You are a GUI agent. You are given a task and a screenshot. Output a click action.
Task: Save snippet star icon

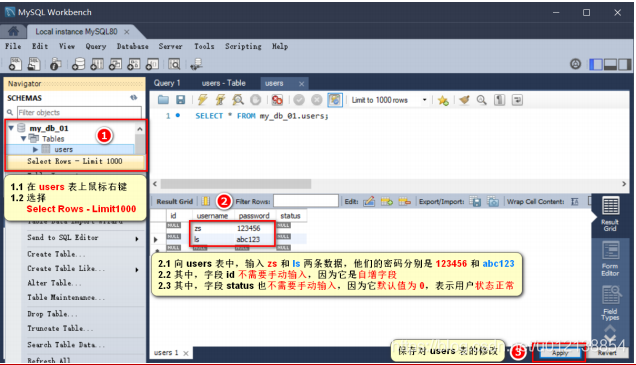click(443, 100)
